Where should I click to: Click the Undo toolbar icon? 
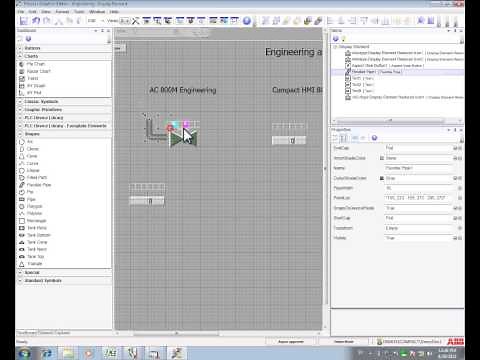[x=36, y=21]
